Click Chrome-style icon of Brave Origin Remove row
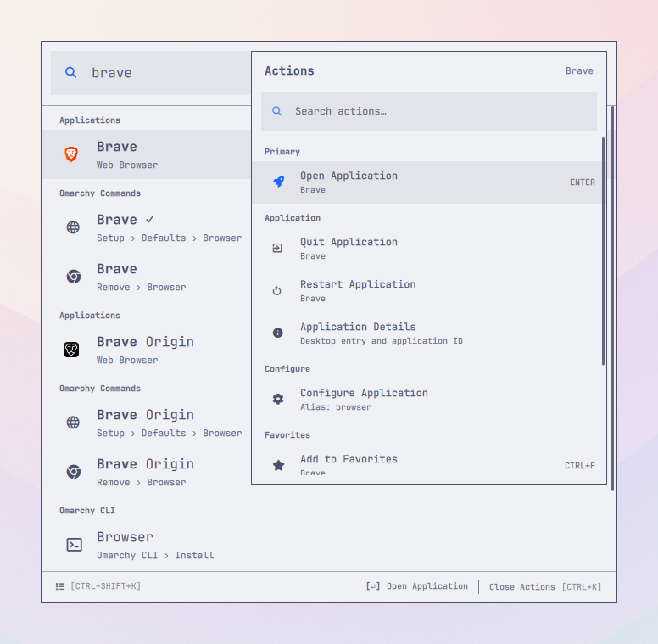This screenshot has height=644, width=658. 74,472
